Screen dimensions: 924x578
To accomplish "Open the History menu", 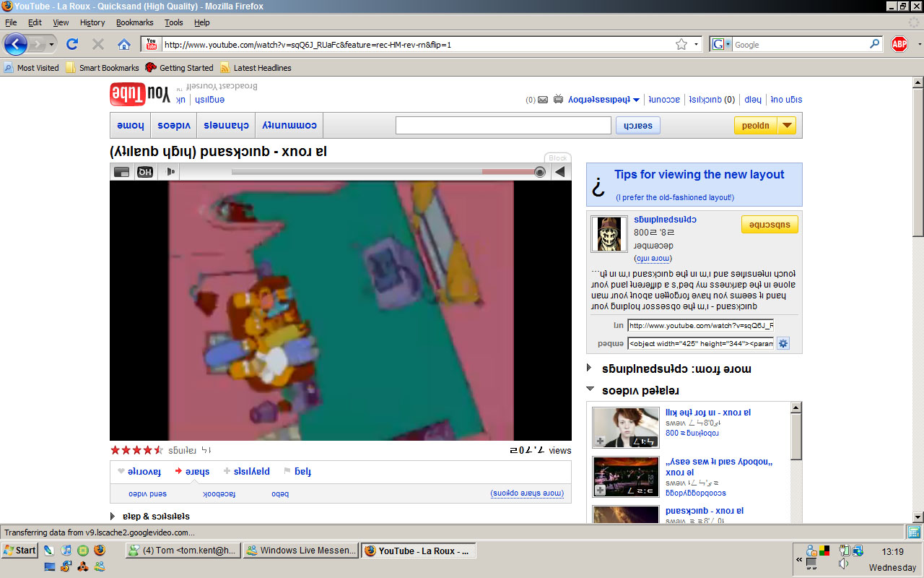I will (92, 22).
